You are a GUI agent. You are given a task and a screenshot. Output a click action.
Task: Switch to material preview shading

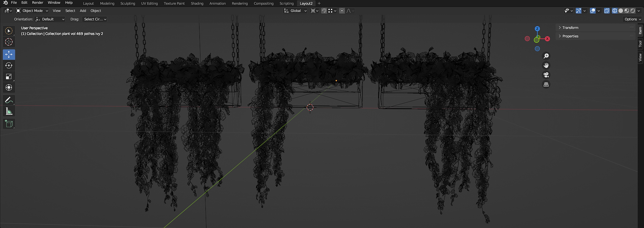[x=627, y=11]
